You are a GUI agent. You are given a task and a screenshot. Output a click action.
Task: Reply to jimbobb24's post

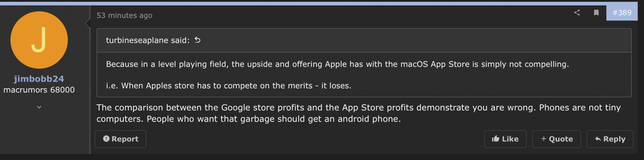pyautogui.click(x=610, y=139)
